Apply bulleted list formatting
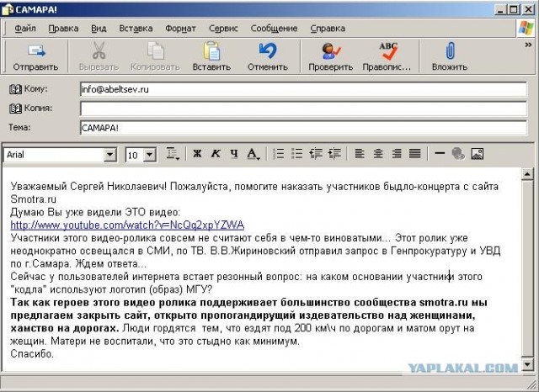Screen dimensions: 539x392 [x=296, y=154]
